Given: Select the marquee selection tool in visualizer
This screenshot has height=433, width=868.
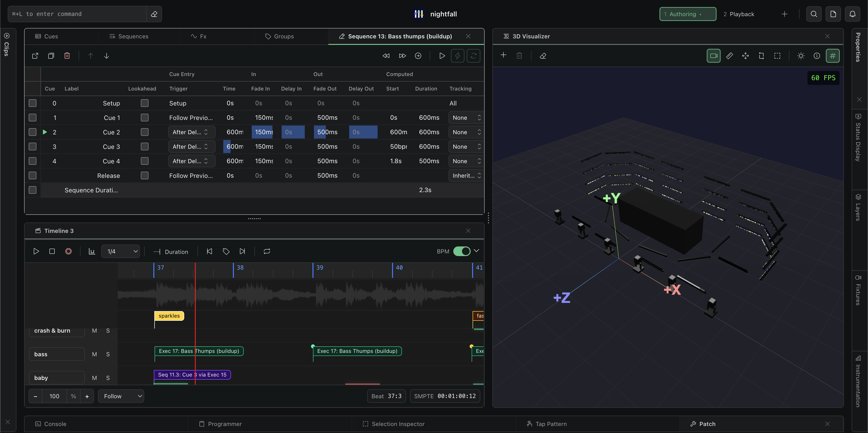Looking at the screenshot, I should pyautogui.click(x=777, y=56).
